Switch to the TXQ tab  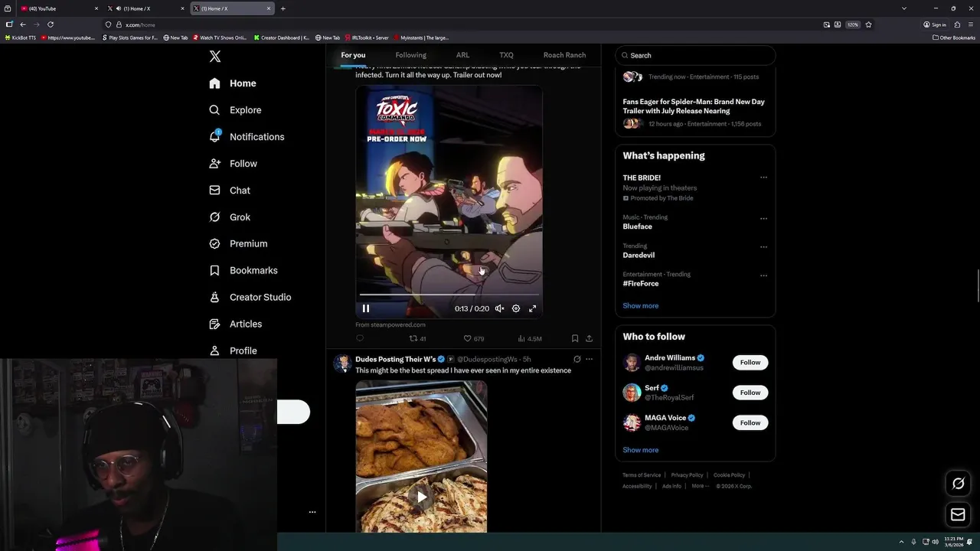click(506, 55)
